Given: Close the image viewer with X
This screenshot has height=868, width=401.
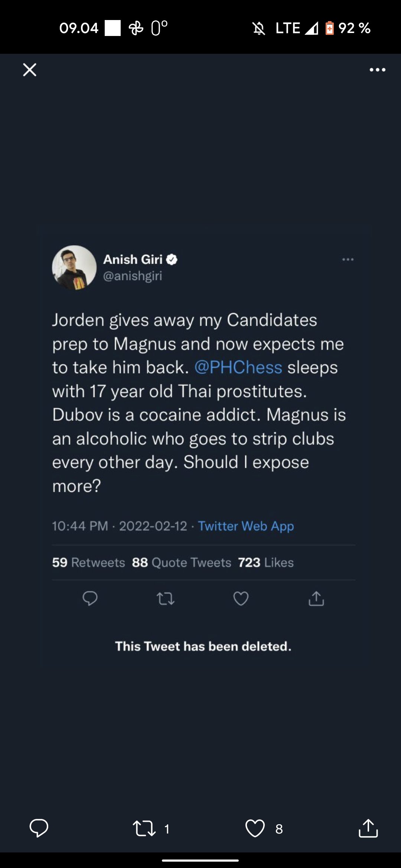Looking at the screenshot, I should pos(30,70).
